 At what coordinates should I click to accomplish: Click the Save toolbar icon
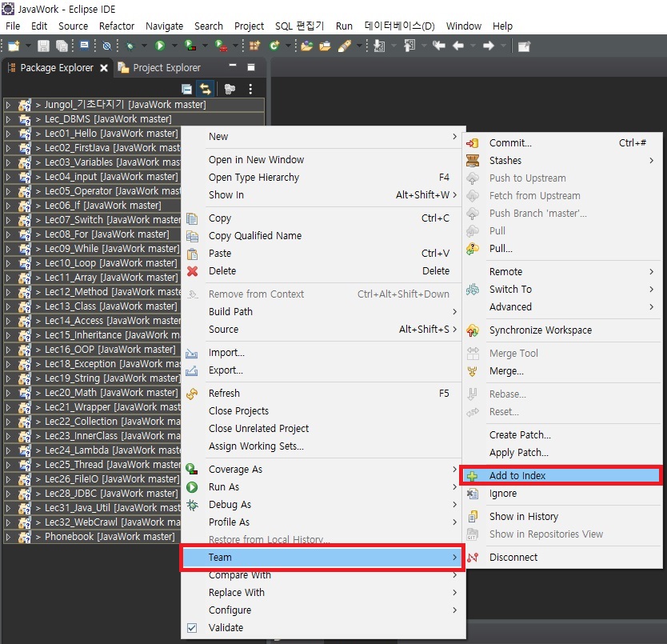click(43, 46)
